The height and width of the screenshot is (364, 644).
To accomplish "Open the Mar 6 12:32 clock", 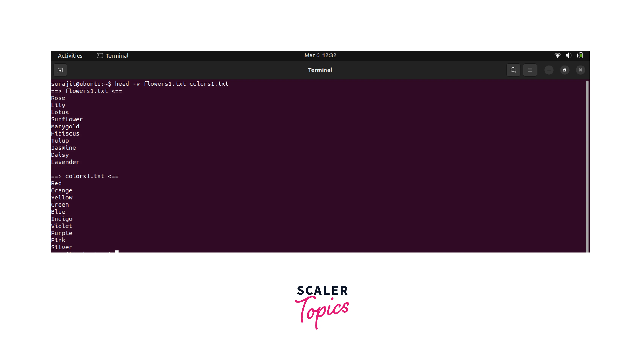I will 320,55.
